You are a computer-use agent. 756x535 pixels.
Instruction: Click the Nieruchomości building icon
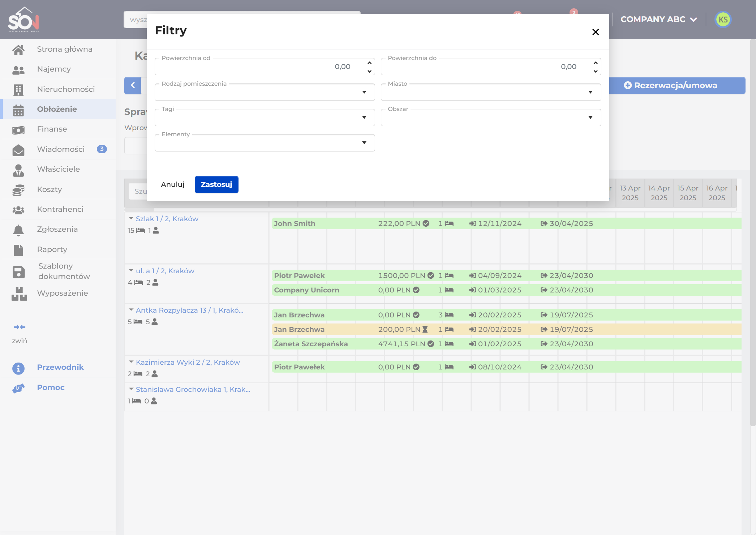coord(18,90)
